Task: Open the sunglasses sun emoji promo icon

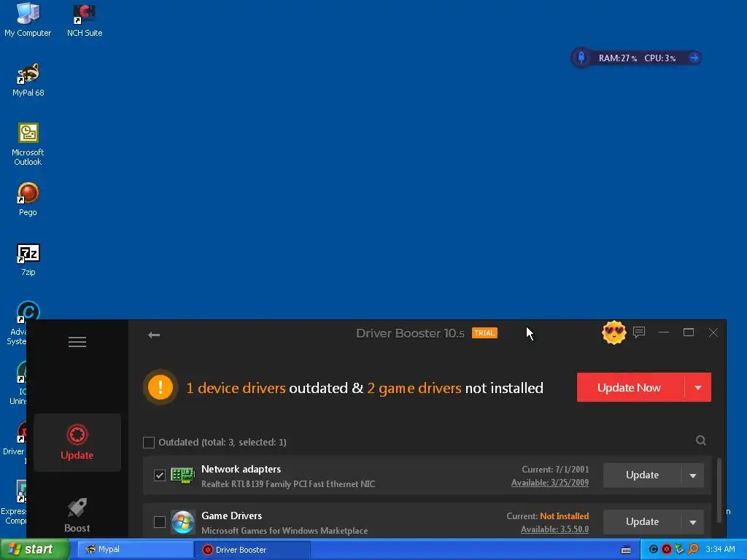Action: 614,332
